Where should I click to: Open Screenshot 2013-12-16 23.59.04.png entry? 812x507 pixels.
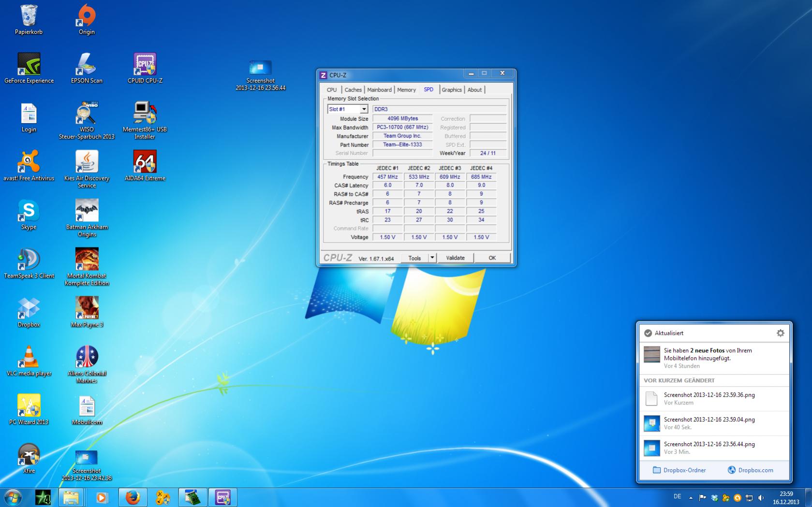[709, 423]
